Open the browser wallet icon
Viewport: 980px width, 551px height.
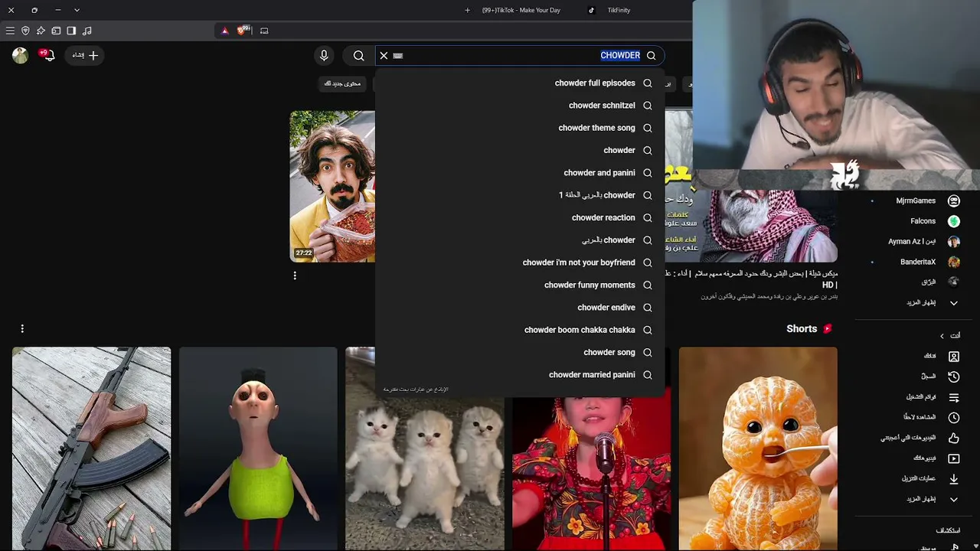tap(56, 31)
